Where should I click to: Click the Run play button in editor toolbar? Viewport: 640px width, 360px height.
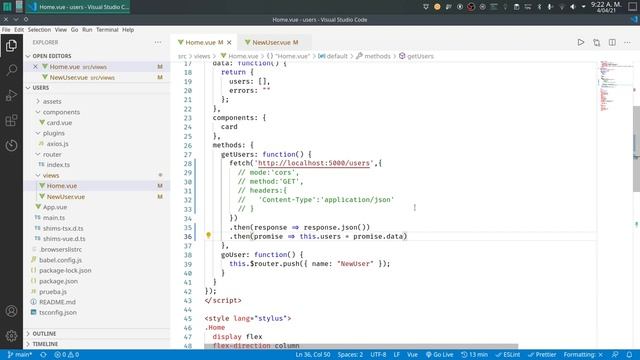[x=580, y=42]
